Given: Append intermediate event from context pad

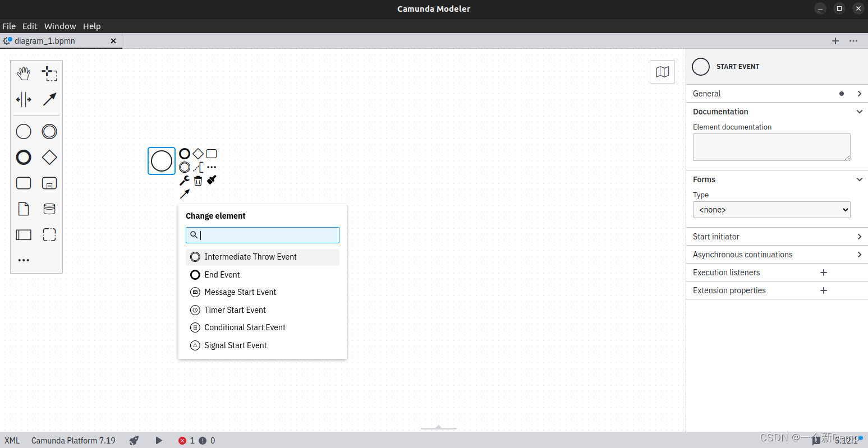Looking at the screenshot, I should [x=185, y=167].
